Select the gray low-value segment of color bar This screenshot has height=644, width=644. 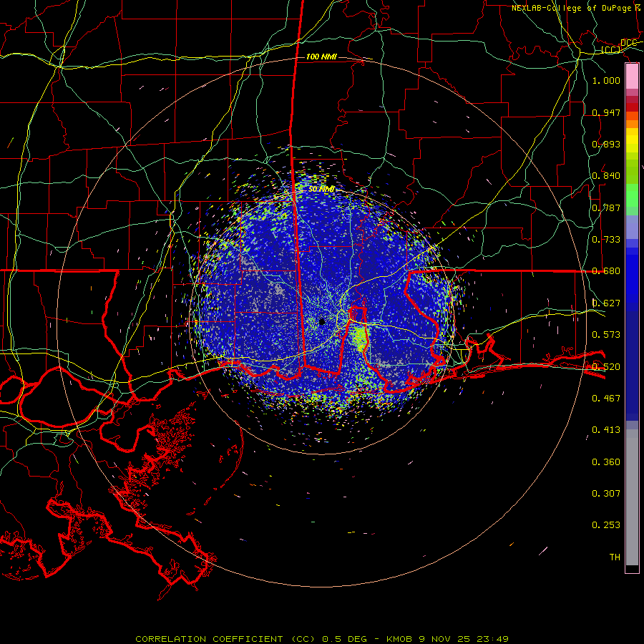(x=632, y=497)
